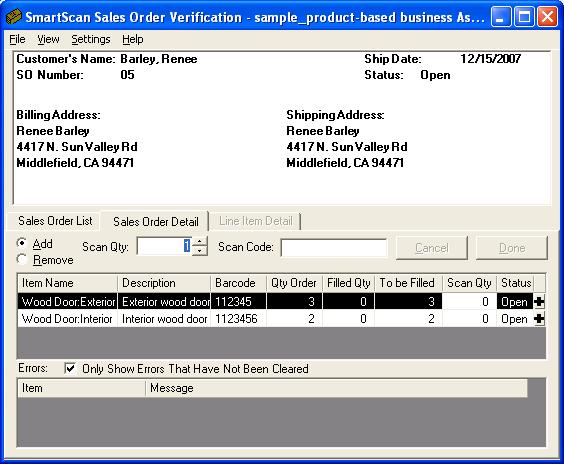This screenshot has height=464, width=564.
Task: Click the plus icon on Wood Door:Interior row
Action: (x=539, y=319)
